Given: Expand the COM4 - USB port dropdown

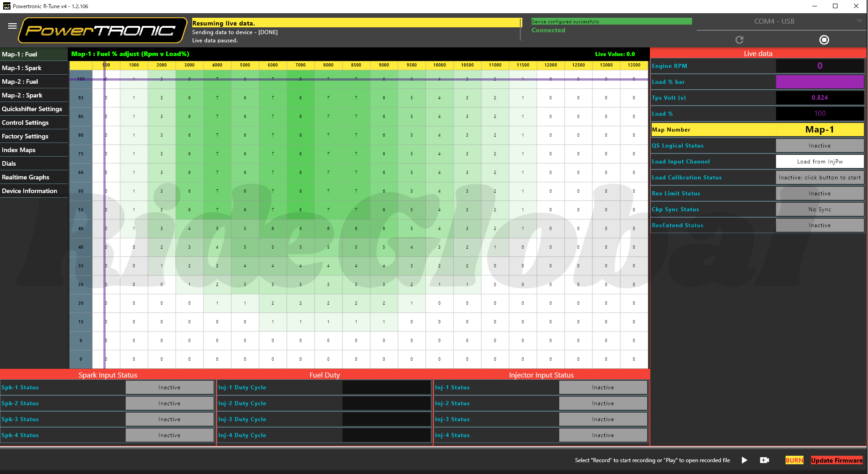Looking at the screenshot, I should [859, 21].
